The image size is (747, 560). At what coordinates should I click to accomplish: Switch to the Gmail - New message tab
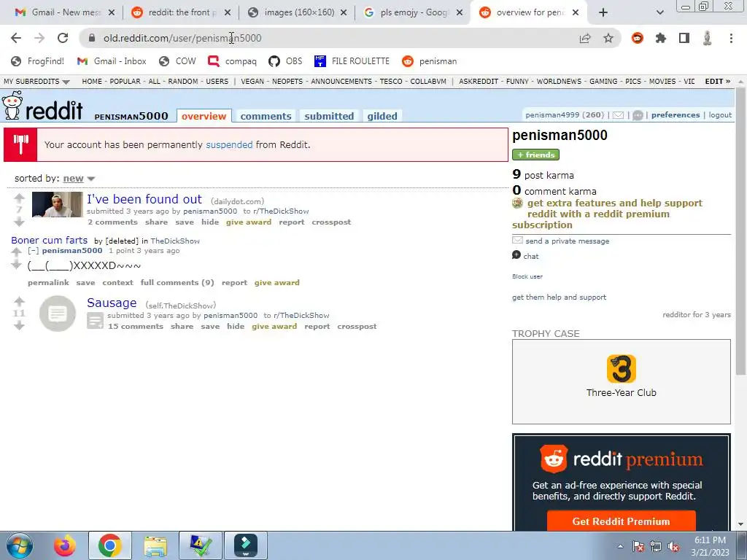pos(64,12)
